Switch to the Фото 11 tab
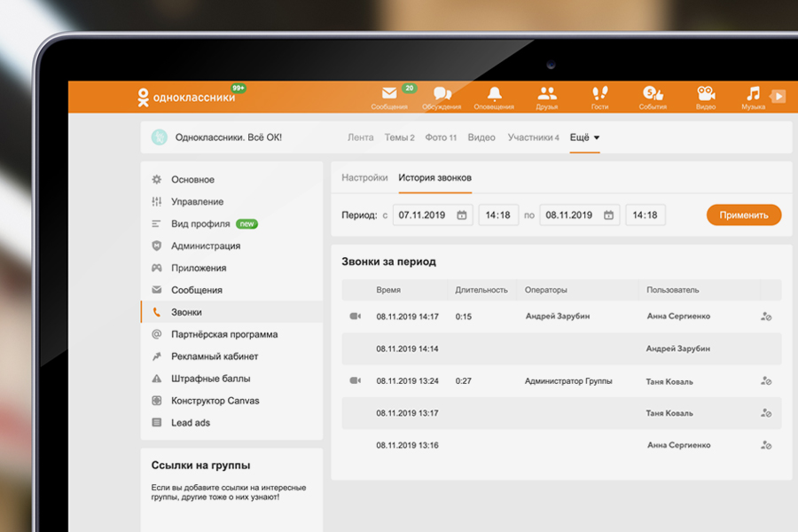This screenshot has height=532, width=798. click(441, 137)
